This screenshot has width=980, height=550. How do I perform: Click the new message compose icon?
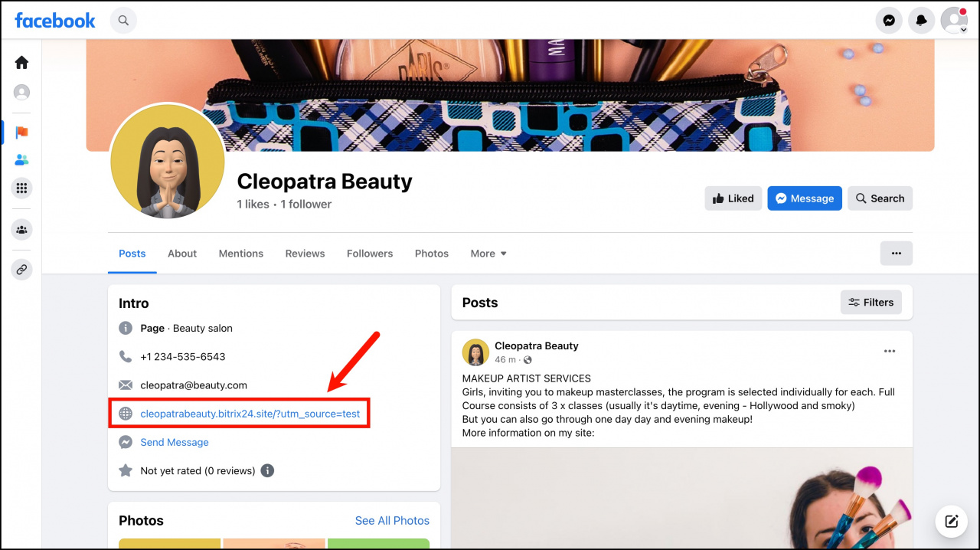coord(952,522)
